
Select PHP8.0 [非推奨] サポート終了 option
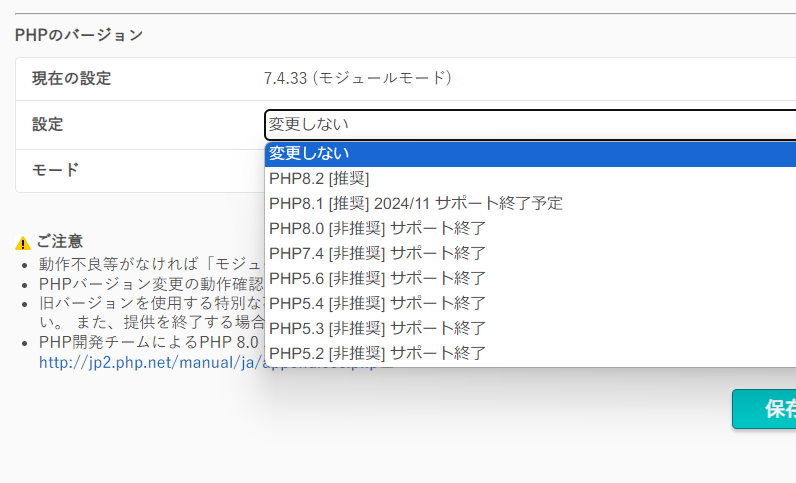pos(377,228)
